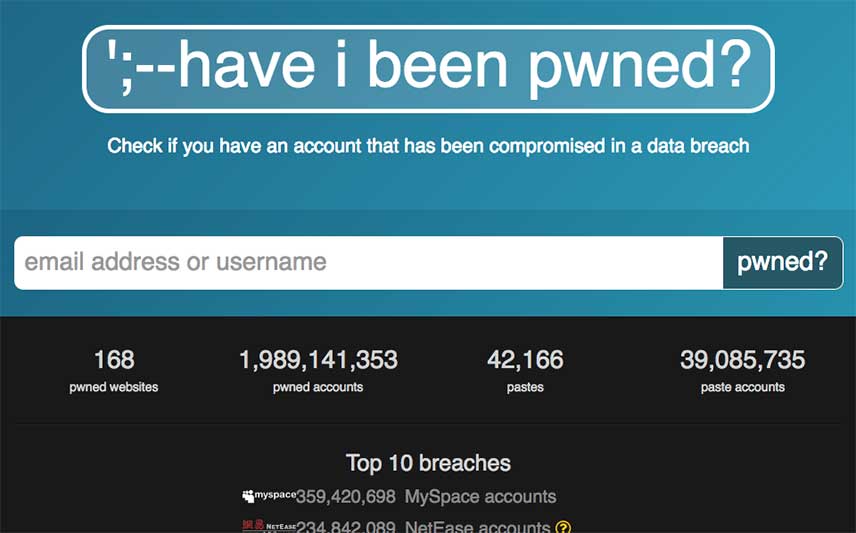
Task: Click the MySpace logo icon
Action: pyautogui.click(x=269, y=496)
